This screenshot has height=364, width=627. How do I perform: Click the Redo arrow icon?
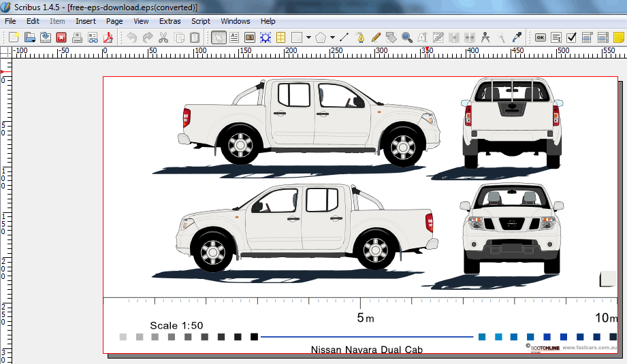point(148,37)
